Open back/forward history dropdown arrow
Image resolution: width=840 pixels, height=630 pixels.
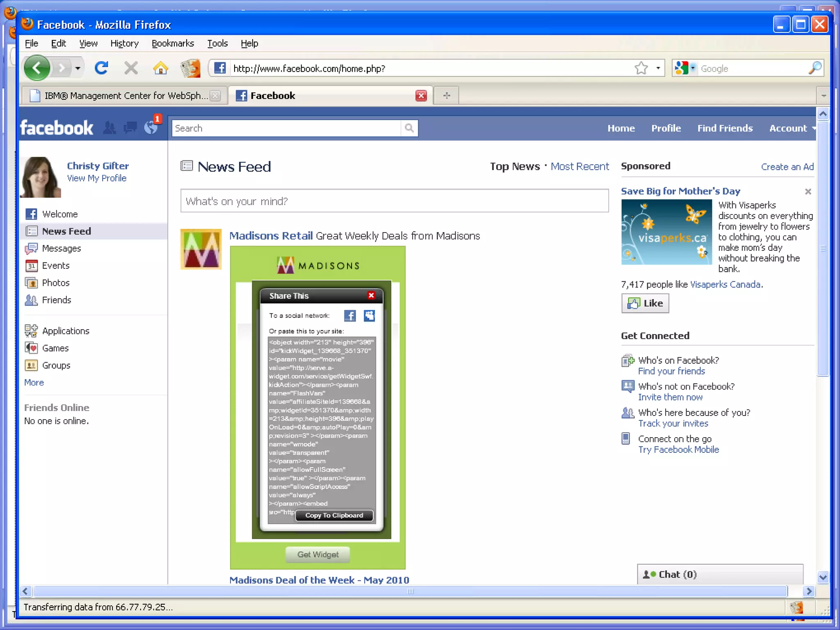(x=78, y=68)
